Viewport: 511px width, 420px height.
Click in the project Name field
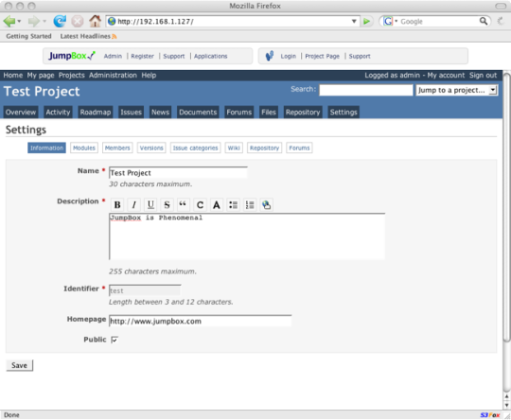point(178,173)
